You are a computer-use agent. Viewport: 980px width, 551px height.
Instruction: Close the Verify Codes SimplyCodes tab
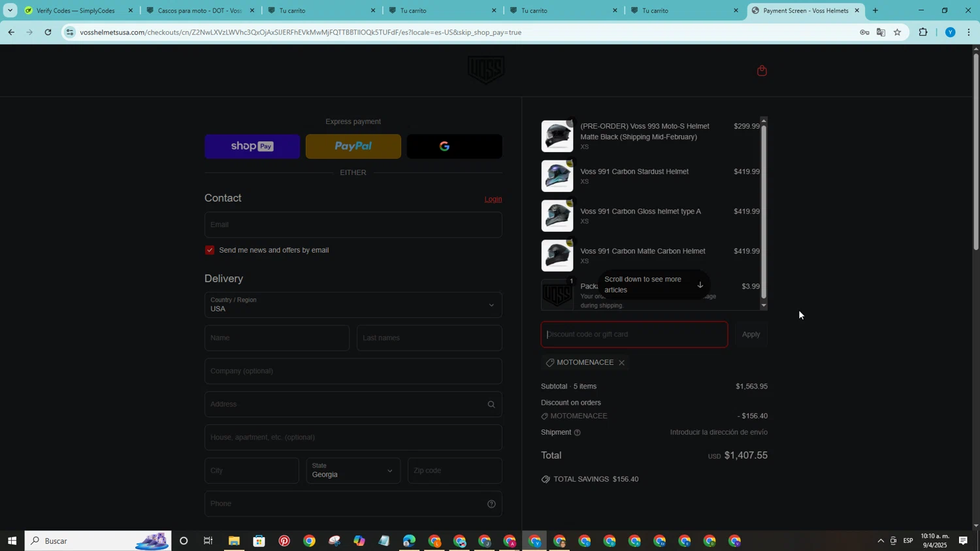point(131,10)
